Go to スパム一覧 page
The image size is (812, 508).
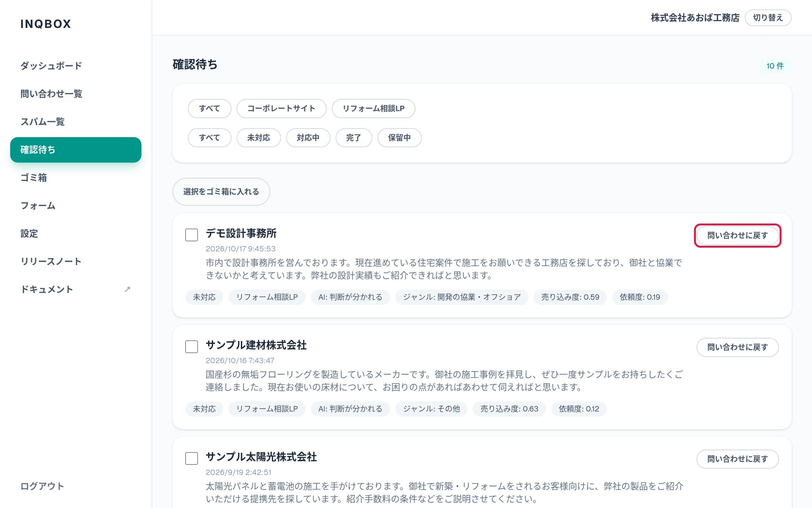pos(75,121)
